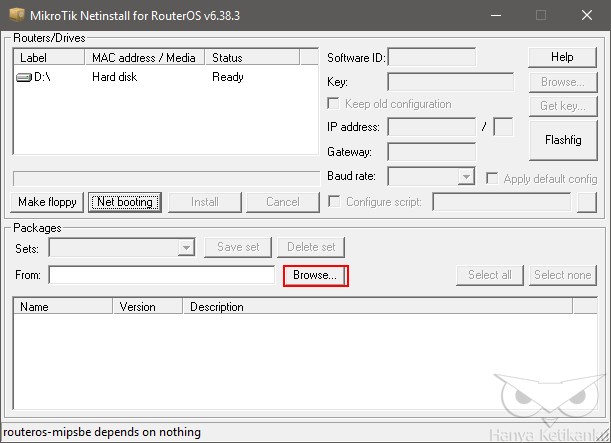Screen dimensions: 611x443
Task: Click the Cancel button
Action: coord(283,202)
